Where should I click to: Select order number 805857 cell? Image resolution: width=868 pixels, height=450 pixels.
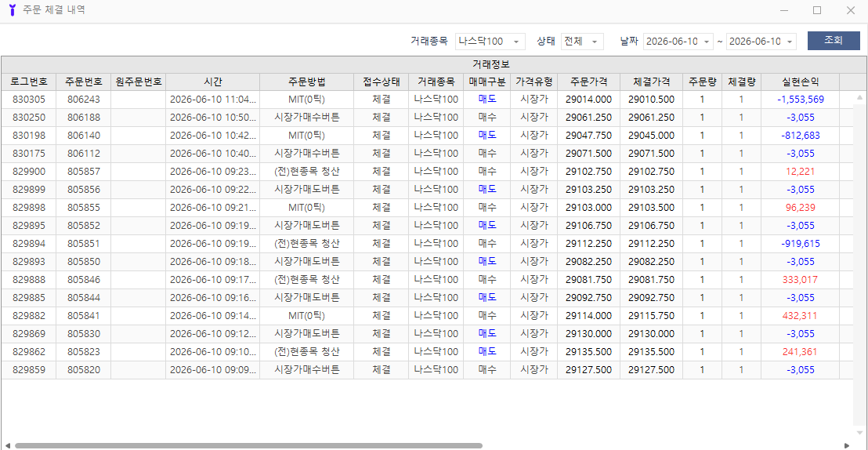coord(83,172)
